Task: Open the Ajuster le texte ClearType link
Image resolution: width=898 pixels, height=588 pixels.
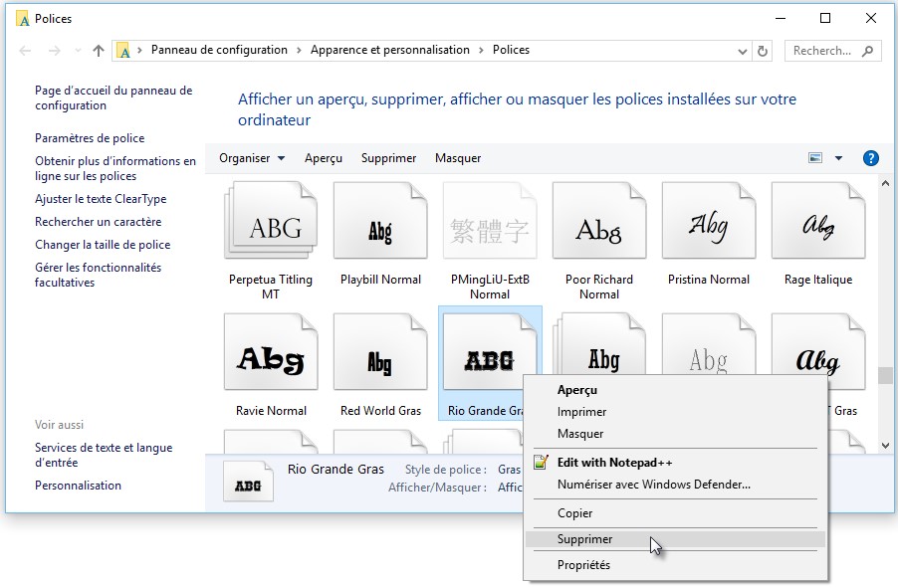Action: click(x=101, y=199)
